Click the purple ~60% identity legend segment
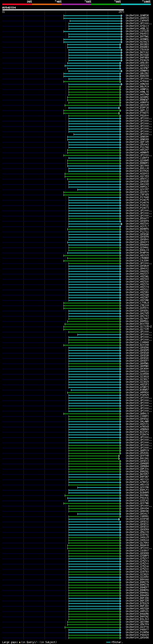This screenshot has height=644, width=153. (76, 4)
